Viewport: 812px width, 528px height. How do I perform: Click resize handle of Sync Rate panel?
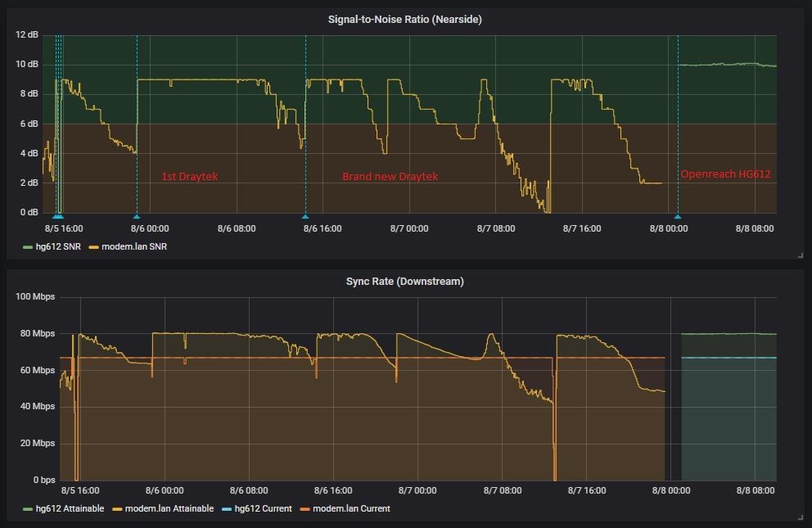(x=800, y=517)
